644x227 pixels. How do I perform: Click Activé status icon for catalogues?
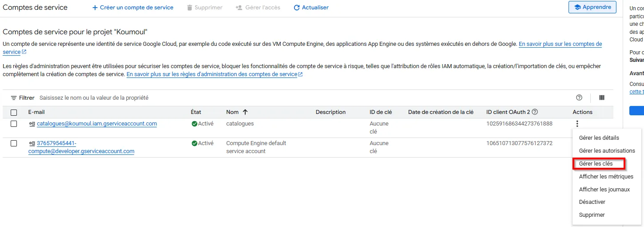pos(195,124)
